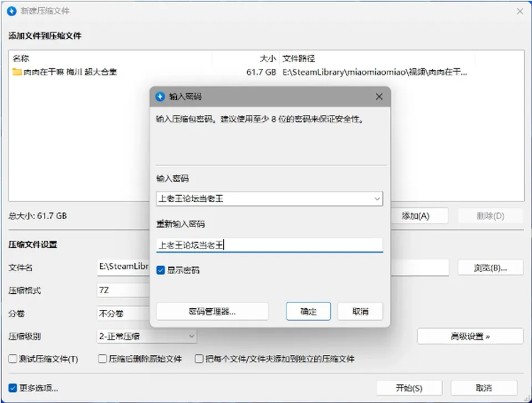Viewport: 532px width, 403px height.
Task: Click the 添加(A) button
Action: pos(416,216)
